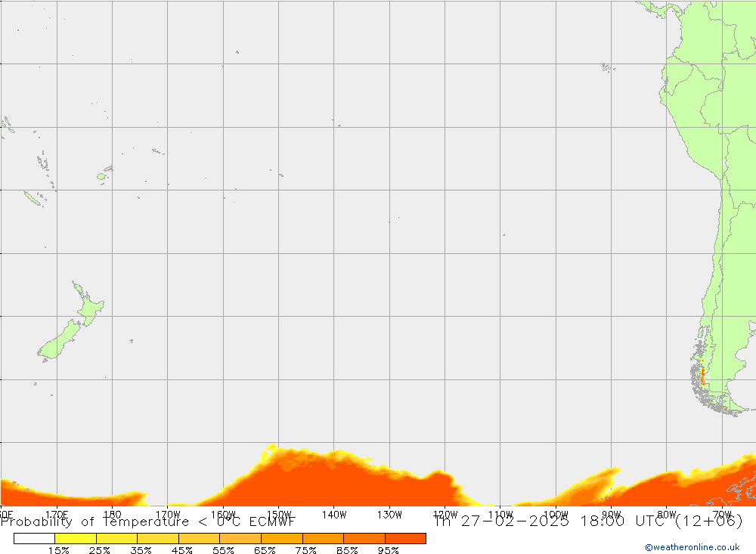756x554 pixels.
Task: Pick the 35%–45% legend color box
Action: coord(158,538)
